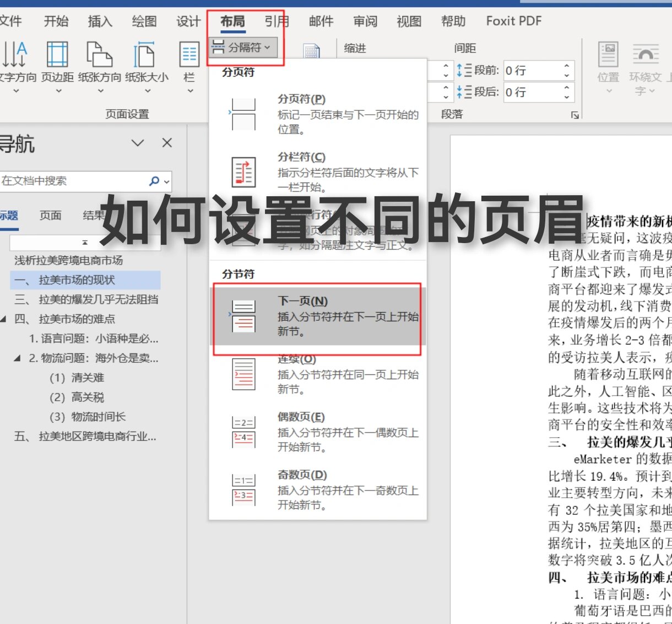Adjust the upper indent stepper arrows
Image resolution: width=672 pixels, height=624 pixels.
(446, 71)
